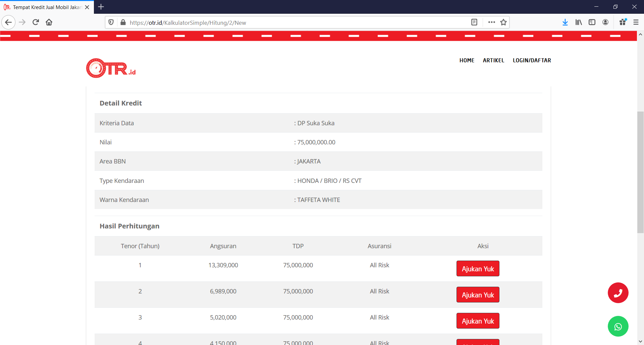Open page actions three-dot menu

click(492, 22)
